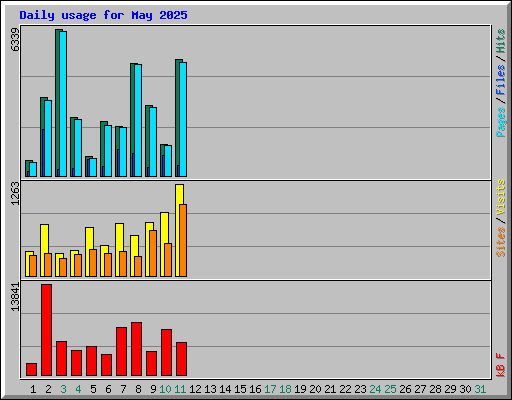Click day label 7 on the x-axis
Screen dimensions: 512x400
tap(123, 389)
